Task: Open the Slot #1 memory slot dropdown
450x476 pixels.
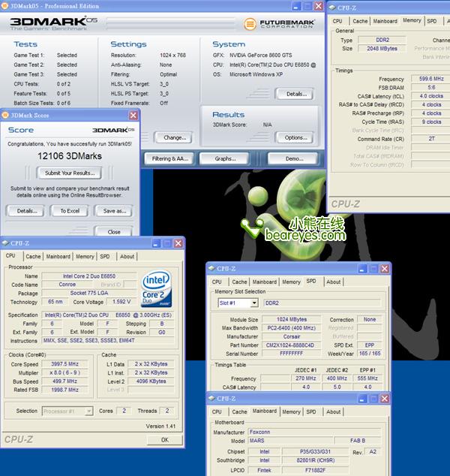Action: (x=254, y=303)
